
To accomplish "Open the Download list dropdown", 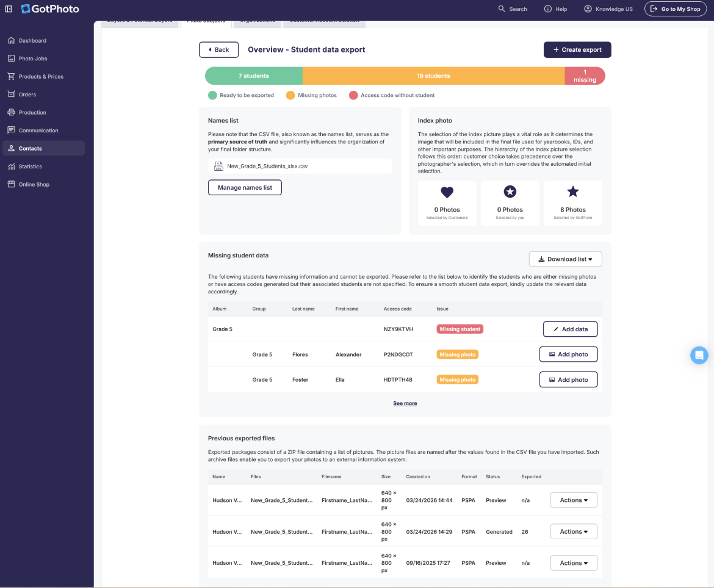I will (x=565, y=259).
